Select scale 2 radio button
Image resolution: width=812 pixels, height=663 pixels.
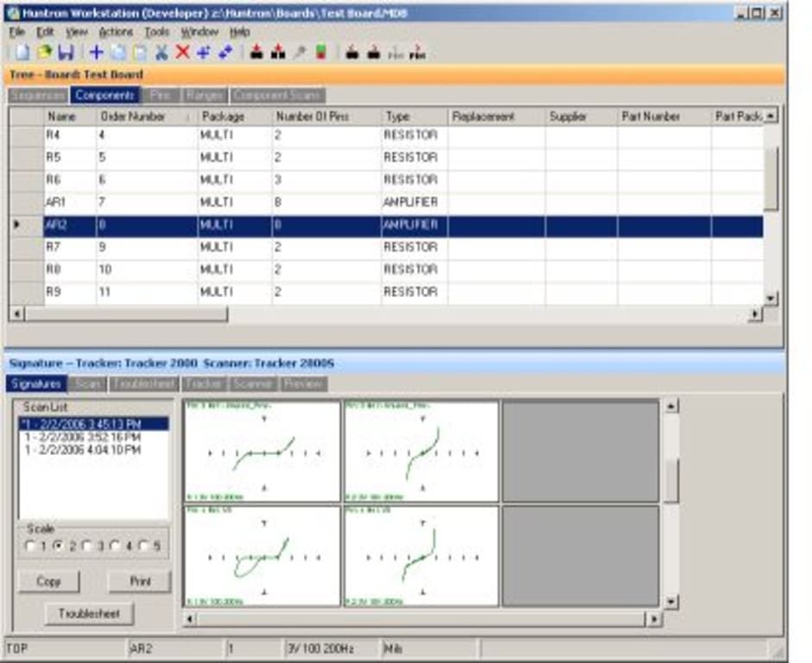(59, 546)
